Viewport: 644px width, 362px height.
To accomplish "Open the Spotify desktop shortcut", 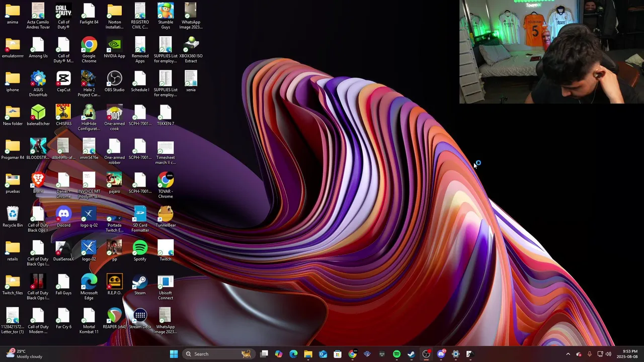I will [140, 251].
